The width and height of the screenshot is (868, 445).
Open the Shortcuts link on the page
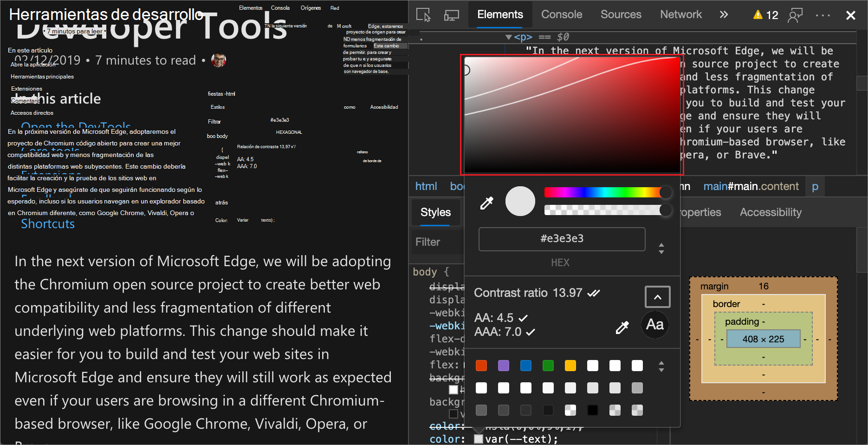48,224
